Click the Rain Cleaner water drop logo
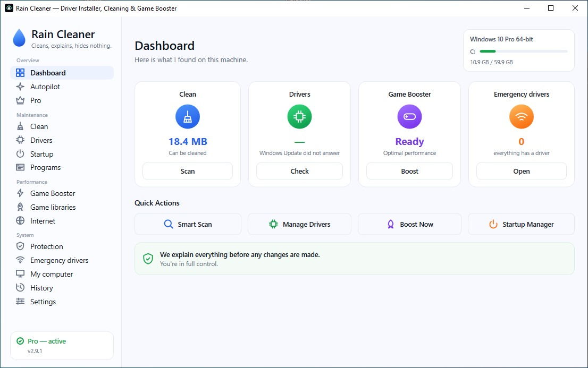The width and height of the screenshot is (588, 368). pyautogui.click(x=19, y=38)
